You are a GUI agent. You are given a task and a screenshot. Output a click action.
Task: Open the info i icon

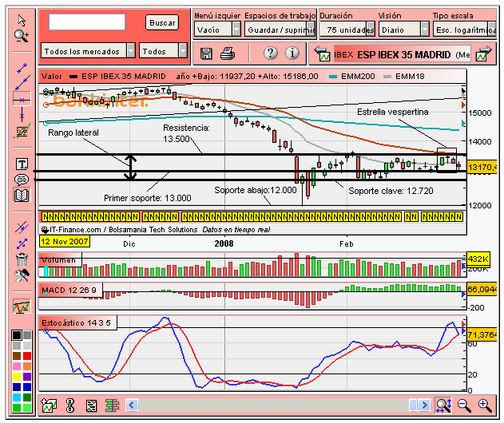click(x=292, y=53)
